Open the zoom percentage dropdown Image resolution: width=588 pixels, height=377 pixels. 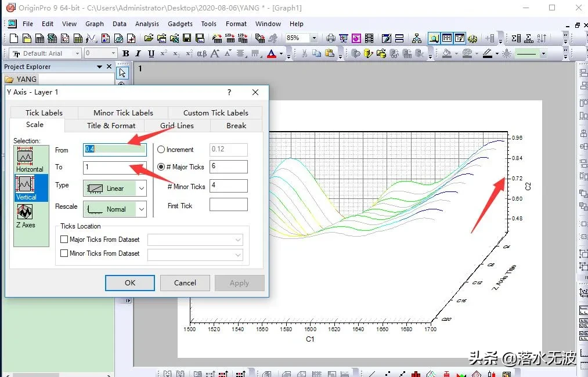coord(314,38)
